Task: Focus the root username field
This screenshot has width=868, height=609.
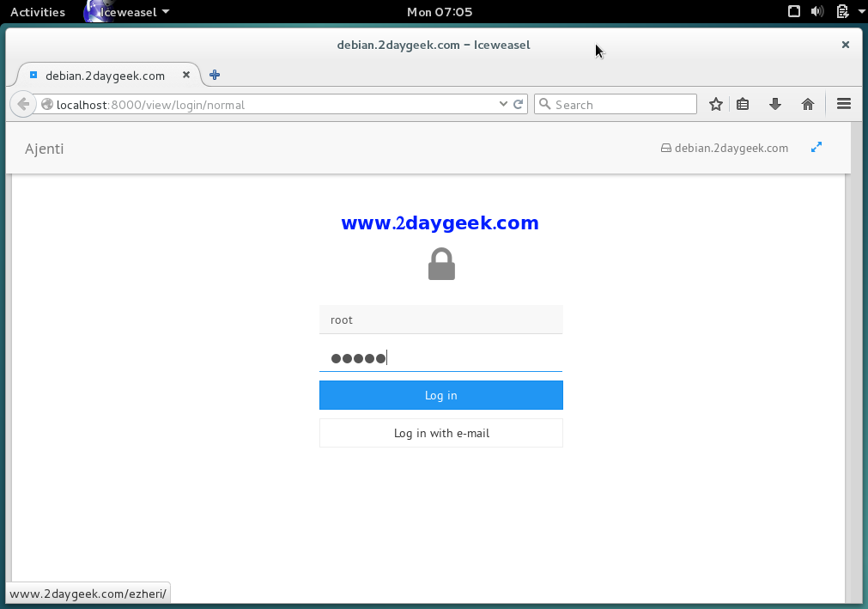Action: pos(441,320)
